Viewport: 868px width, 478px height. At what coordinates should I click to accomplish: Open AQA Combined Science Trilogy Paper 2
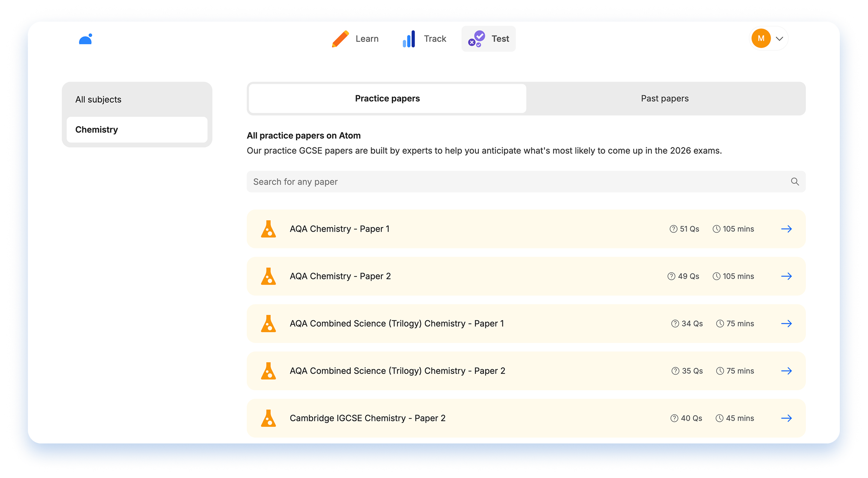397,371
